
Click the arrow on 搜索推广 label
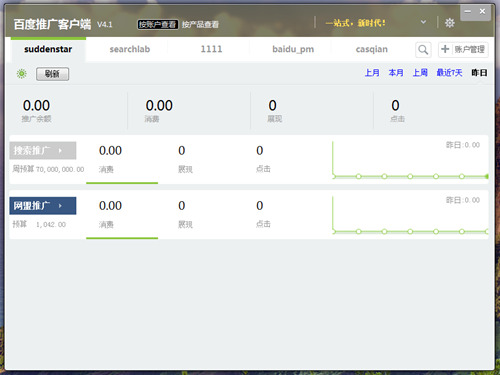pyautogui.click(x=60, y=151)
